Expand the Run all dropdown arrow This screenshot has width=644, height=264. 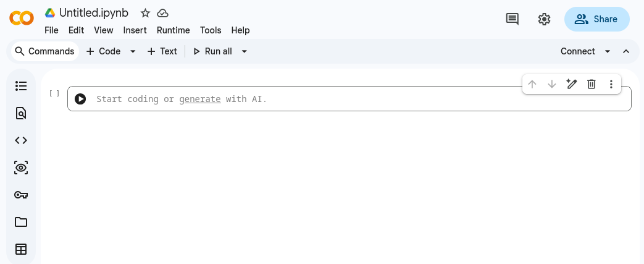click(244, 51)
